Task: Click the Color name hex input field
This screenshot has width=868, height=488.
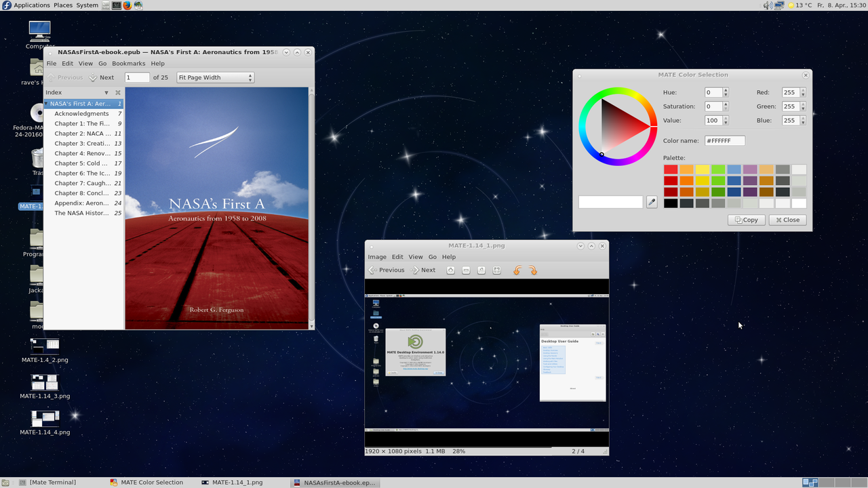Action: pyautogui.click(x=724, y=141)
